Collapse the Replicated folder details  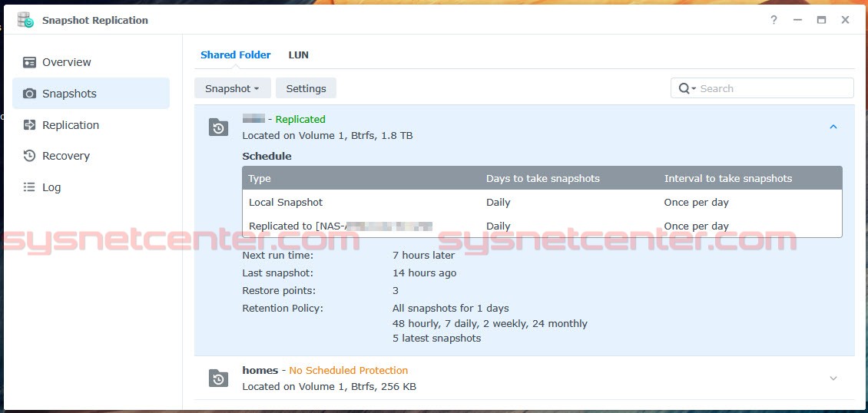pos(833,127)
